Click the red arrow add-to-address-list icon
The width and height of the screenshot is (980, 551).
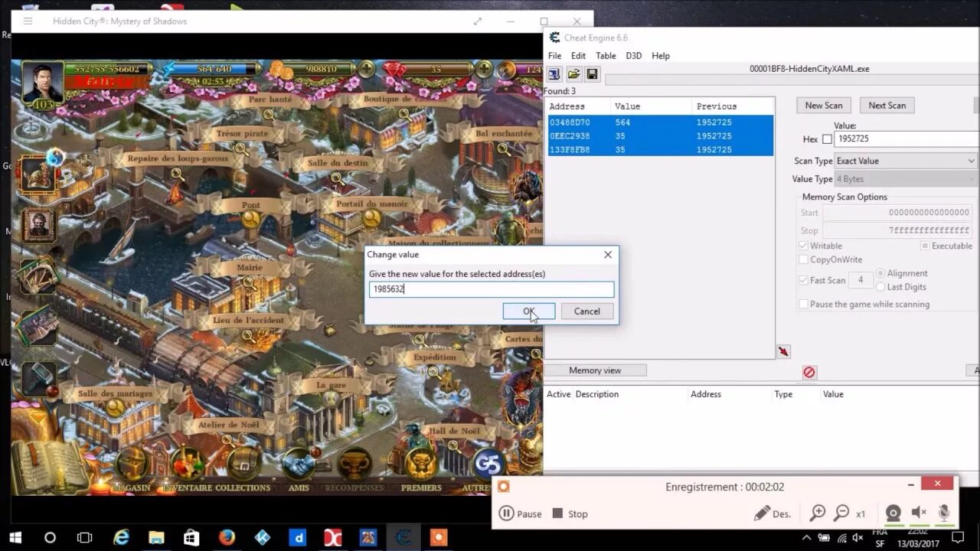783,351
